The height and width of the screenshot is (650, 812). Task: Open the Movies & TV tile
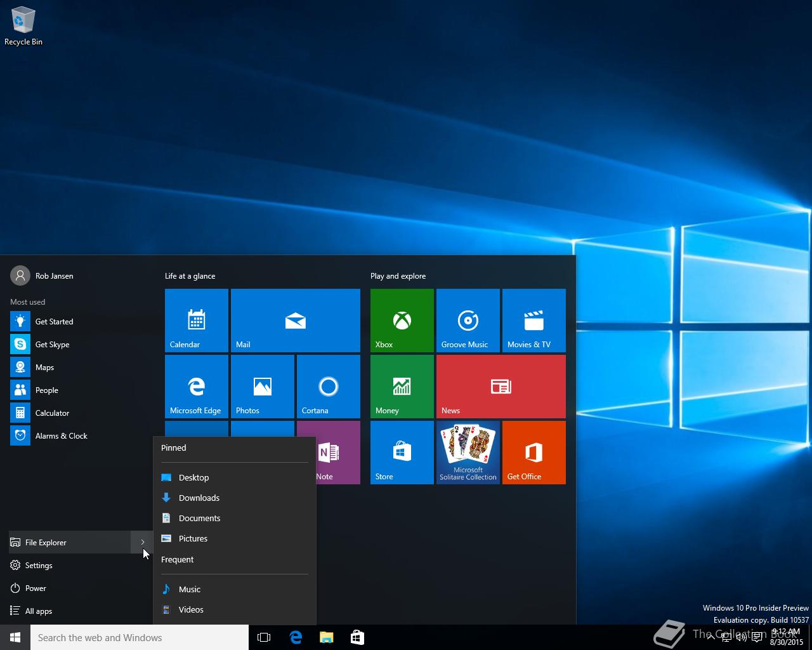click(534, 321)
